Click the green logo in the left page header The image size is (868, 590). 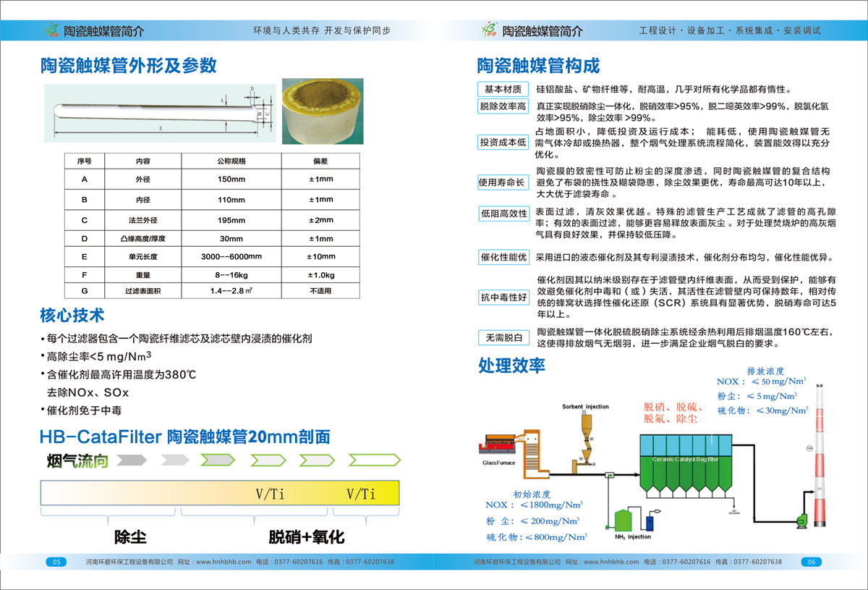click(53, 30)
